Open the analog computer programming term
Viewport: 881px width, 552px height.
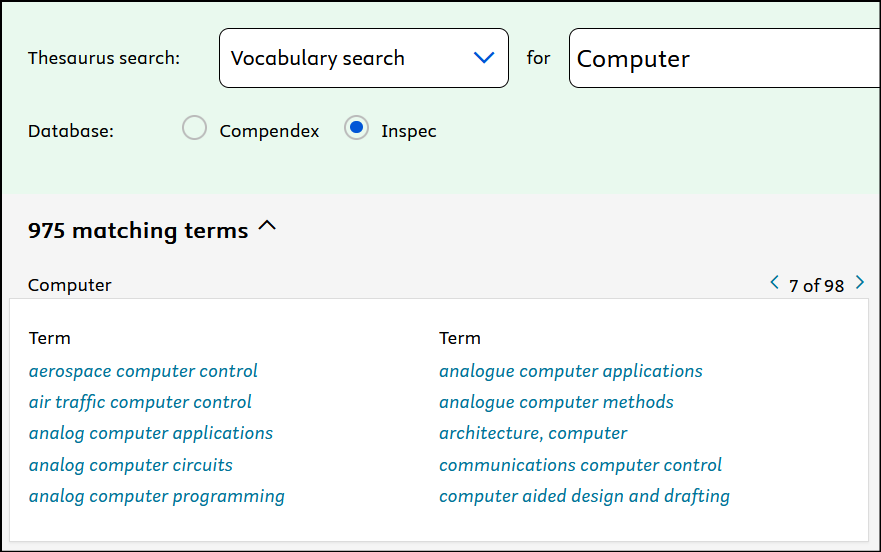[x=157, y=496]
